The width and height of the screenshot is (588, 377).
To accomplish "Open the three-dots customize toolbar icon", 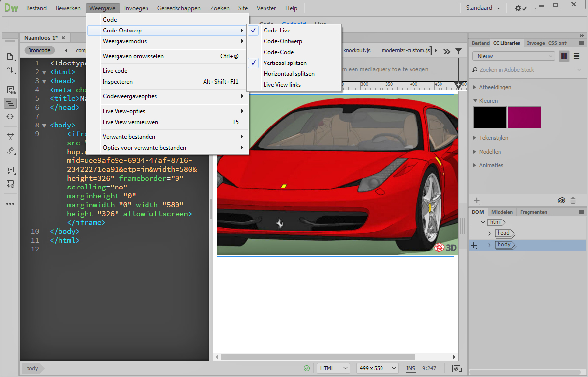I will (10, 204).
